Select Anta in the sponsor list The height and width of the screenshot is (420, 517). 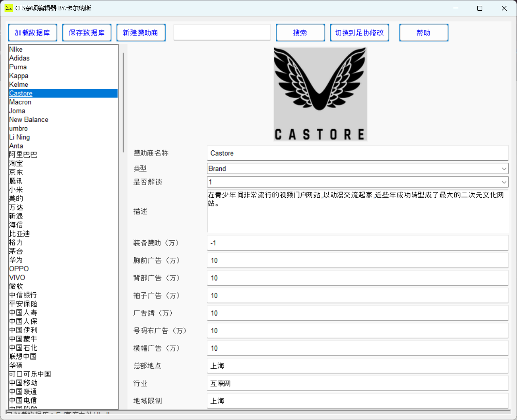tap(63, 146)
